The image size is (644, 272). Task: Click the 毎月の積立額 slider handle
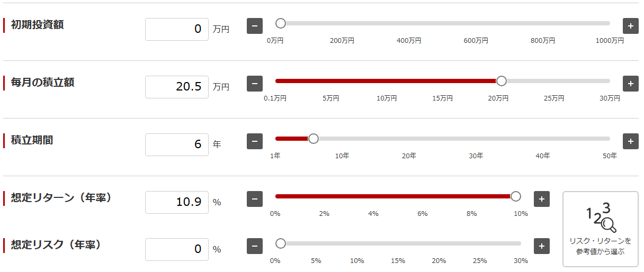pyautogui.click(x=501, y=81)
